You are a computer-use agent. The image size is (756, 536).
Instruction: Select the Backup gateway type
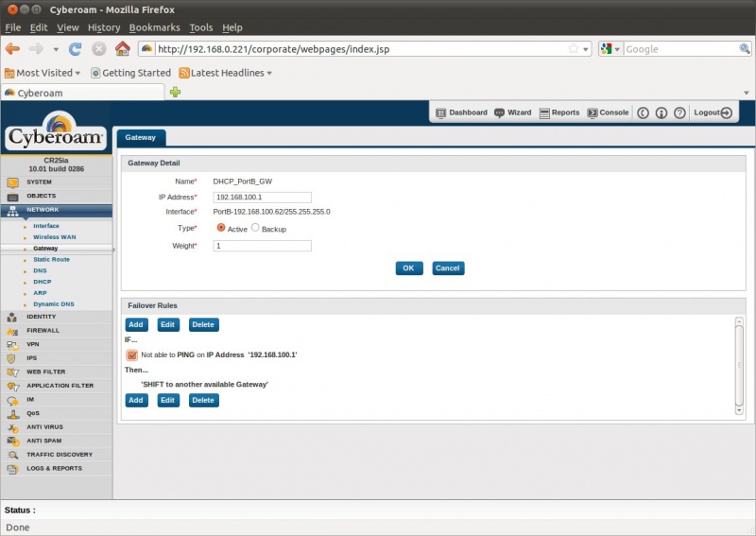coord(255,228)
